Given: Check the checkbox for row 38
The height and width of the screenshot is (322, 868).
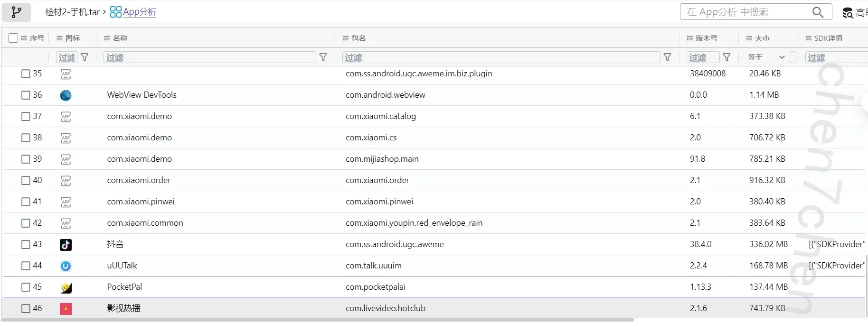Looking at the screenshot, I should (26, 138).
